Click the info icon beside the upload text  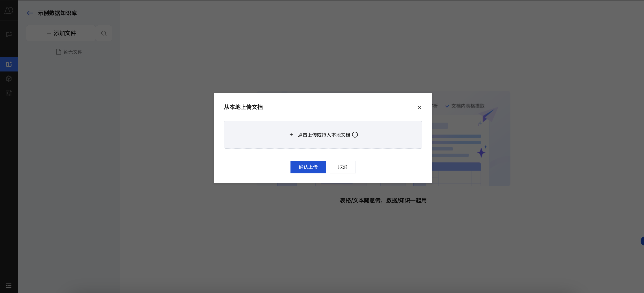click(x=355, y=135)
